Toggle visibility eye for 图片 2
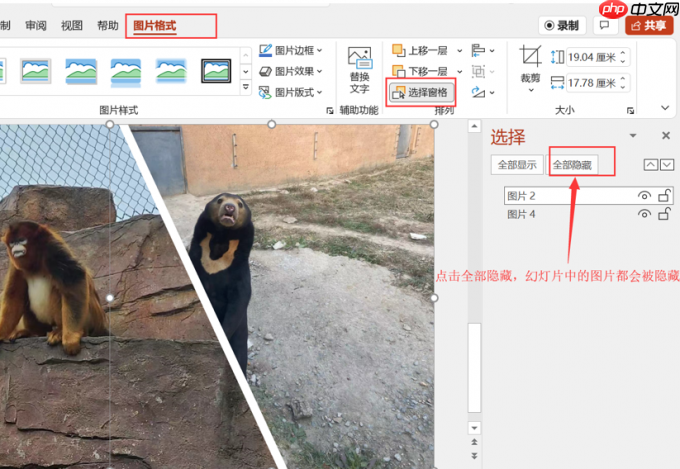Image resolution: width=680 pixels, height=469 pixels. click(644, 196)
